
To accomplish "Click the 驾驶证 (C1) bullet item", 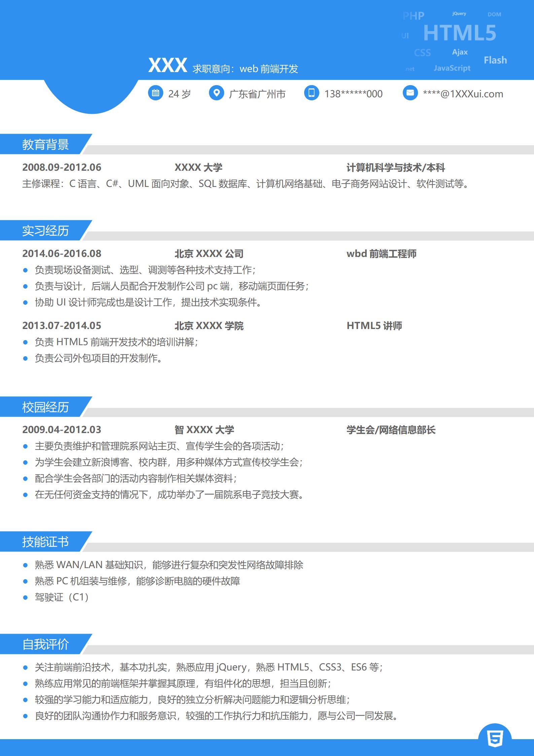I will (x=62, y=597).
